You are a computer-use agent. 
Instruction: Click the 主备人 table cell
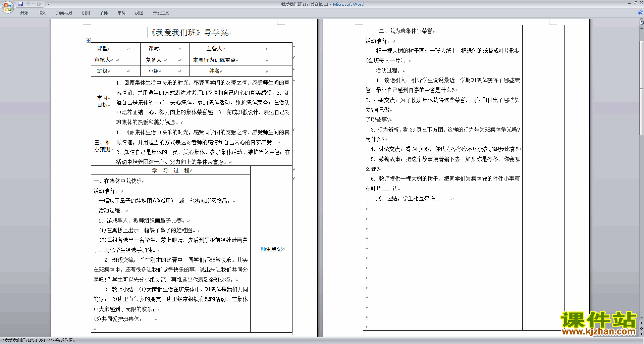[x=215, y=48]
